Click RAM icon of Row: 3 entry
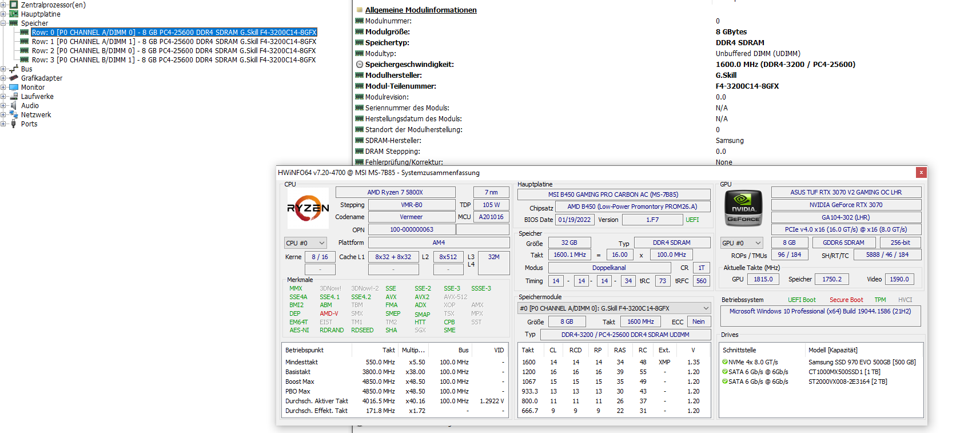The image size is (980, 433). point(25,59)
